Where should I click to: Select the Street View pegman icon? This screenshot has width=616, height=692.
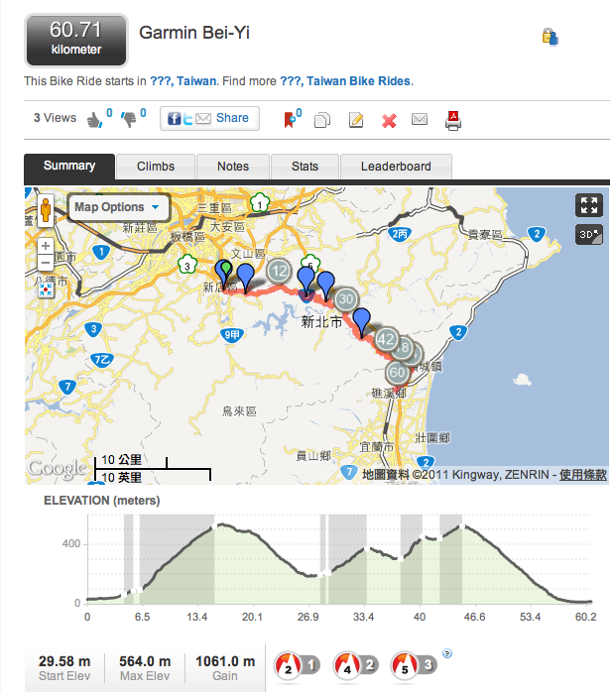pyautogui.click(x=46, y=210)
